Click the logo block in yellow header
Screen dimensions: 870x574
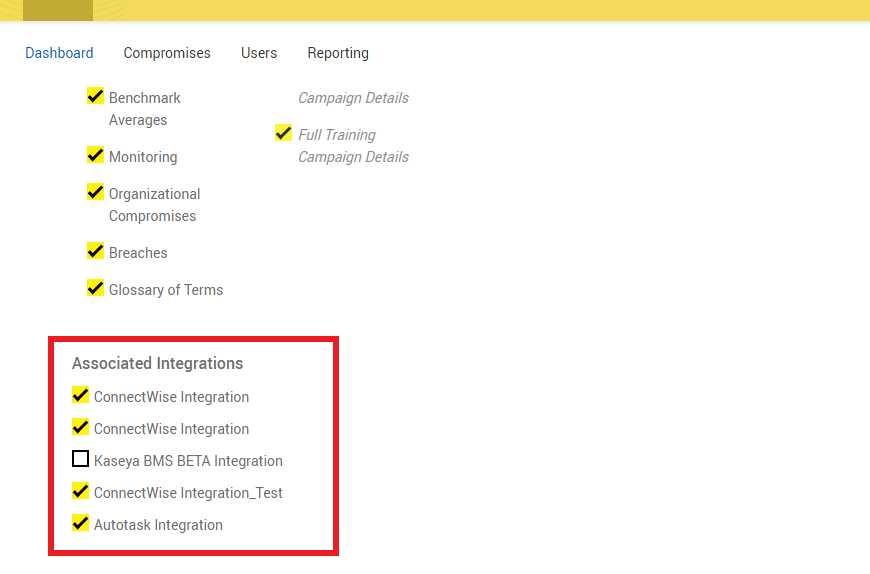coord(58,10)
